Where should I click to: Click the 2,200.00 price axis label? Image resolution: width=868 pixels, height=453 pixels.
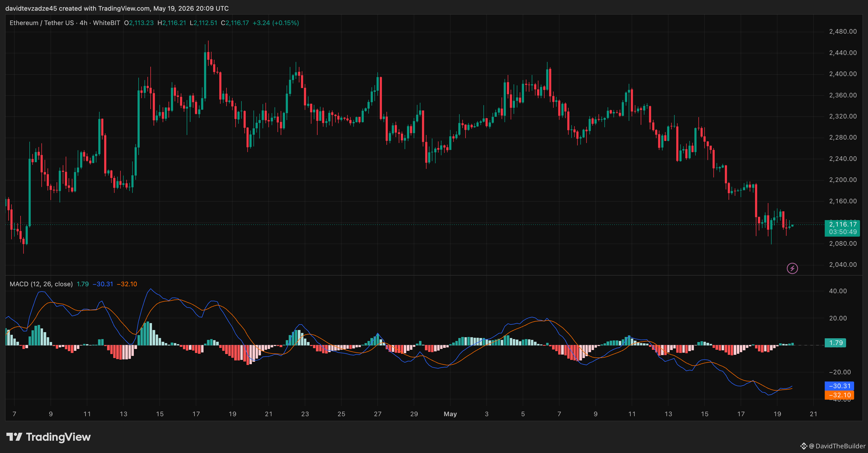(x=843, y=180)
